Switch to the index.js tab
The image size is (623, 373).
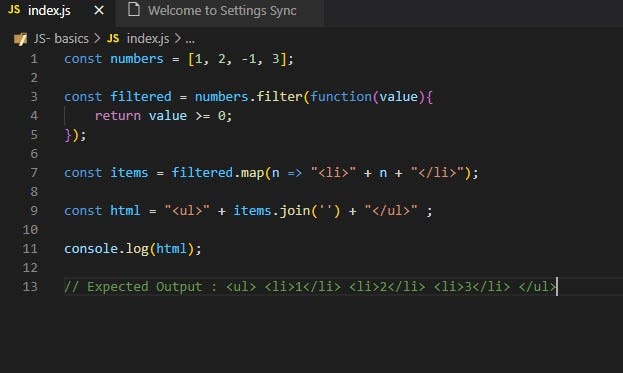coord(58,11)
